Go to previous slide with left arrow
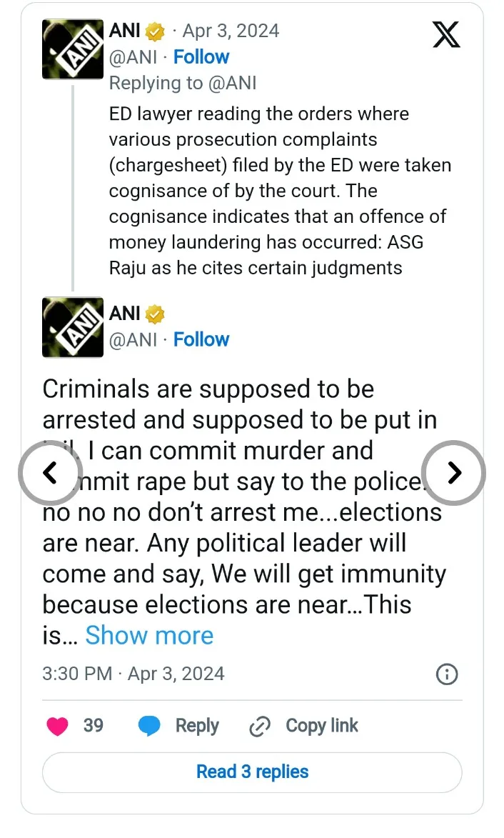 pos(49,472)
